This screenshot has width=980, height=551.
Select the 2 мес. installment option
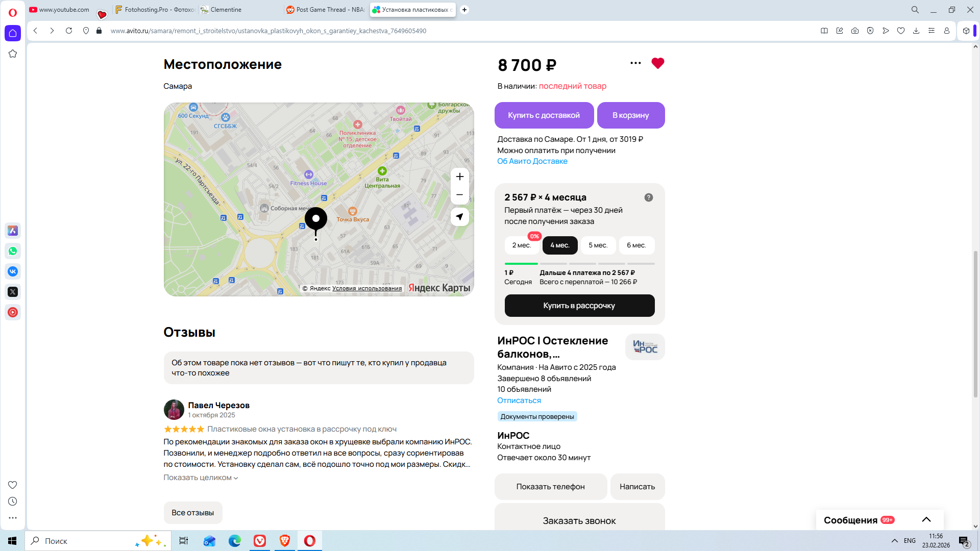pyautogui.click(x=521, y=245)
